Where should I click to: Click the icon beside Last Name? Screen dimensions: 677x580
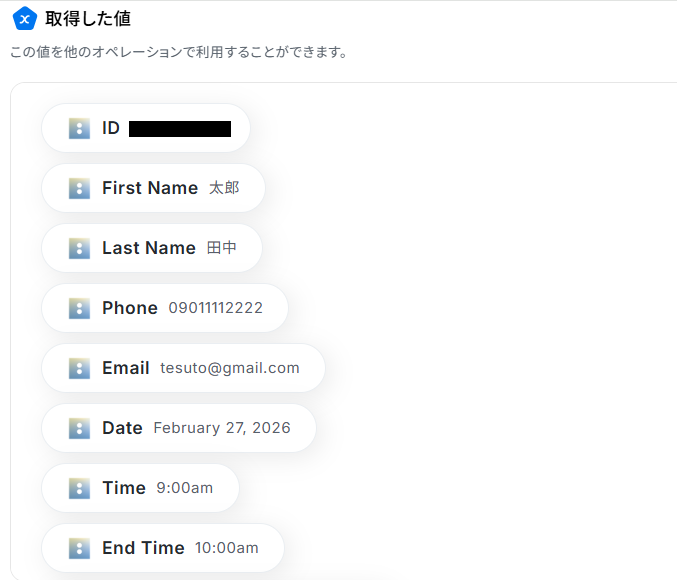point(80,248)
